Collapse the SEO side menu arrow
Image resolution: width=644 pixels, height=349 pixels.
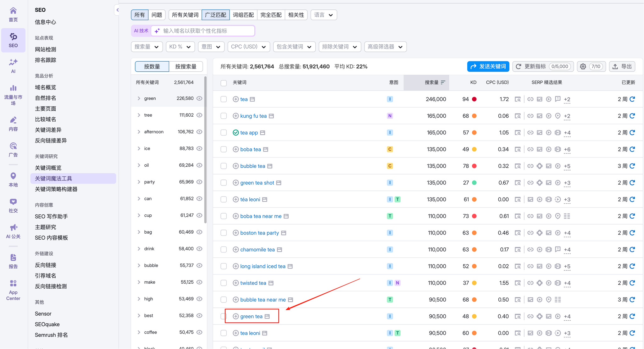point(117,10)
